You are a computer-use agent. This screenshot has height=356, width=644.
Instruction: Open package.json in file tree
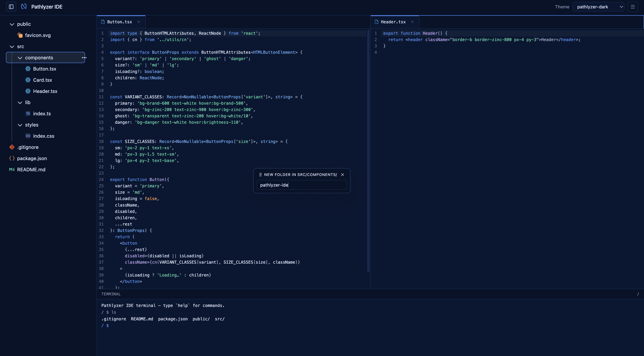coord(32,158)
